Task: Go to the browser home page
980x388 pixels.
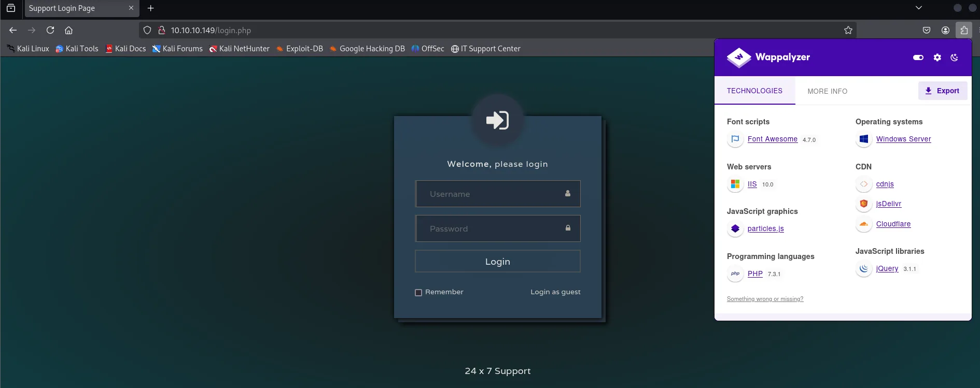Action: pos(68,30)
